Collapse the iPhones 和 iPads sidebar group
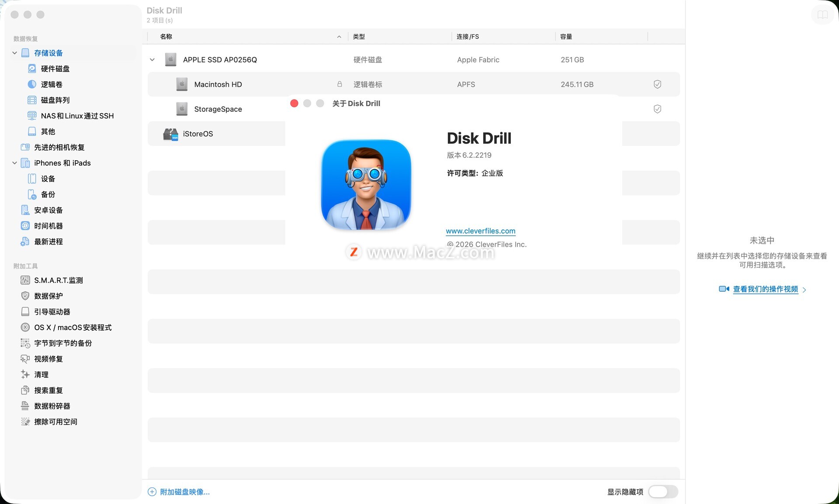Image resolution: width=839 pixels, height=504 pixels. pyautogui.click(x=14, y=163)
